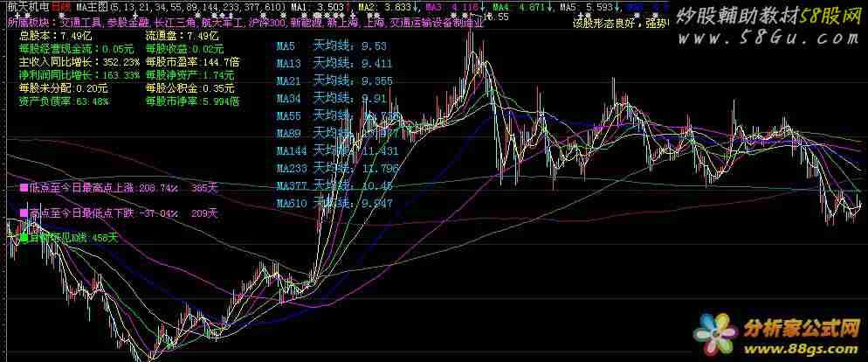Click the MA5 天均线: 9.53 row
This screenshot has width=868, height=362.
coord(332,46)
